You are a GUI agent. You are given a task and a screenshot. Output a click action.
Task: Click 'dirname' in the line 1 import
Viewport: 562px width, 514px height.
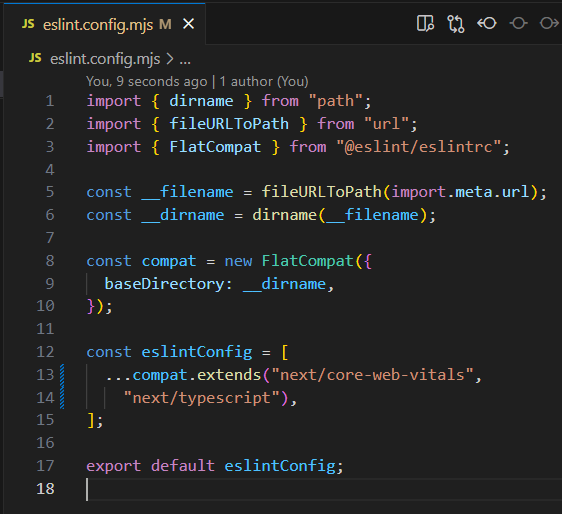tap(201, 101)
